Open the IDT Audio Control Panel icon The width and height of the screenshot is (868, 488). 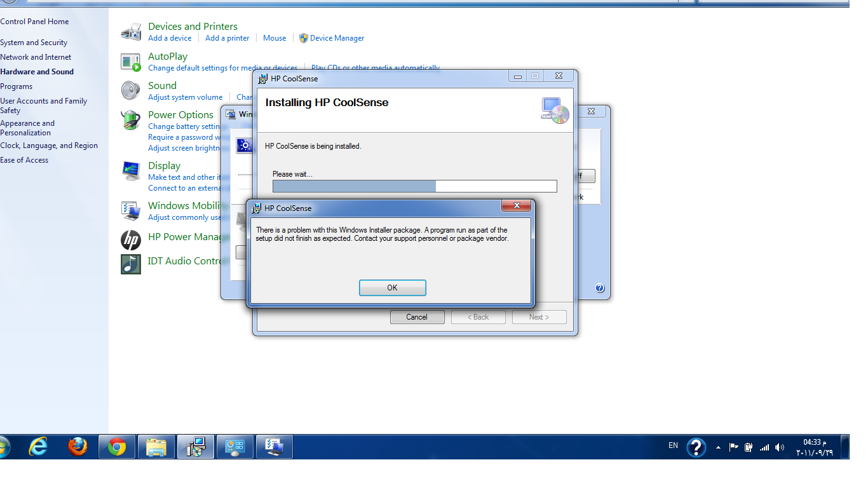point(131,264)
